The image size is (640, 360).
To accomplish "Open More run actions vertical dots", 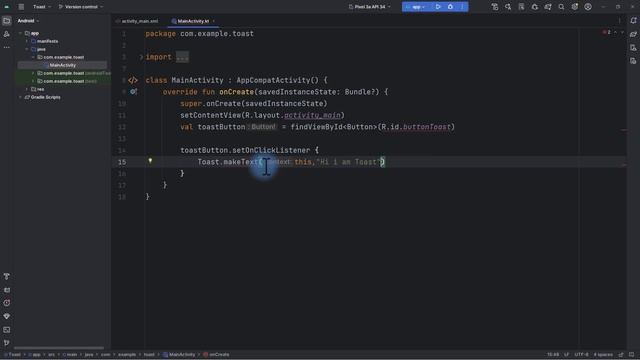I will point(462,7).
